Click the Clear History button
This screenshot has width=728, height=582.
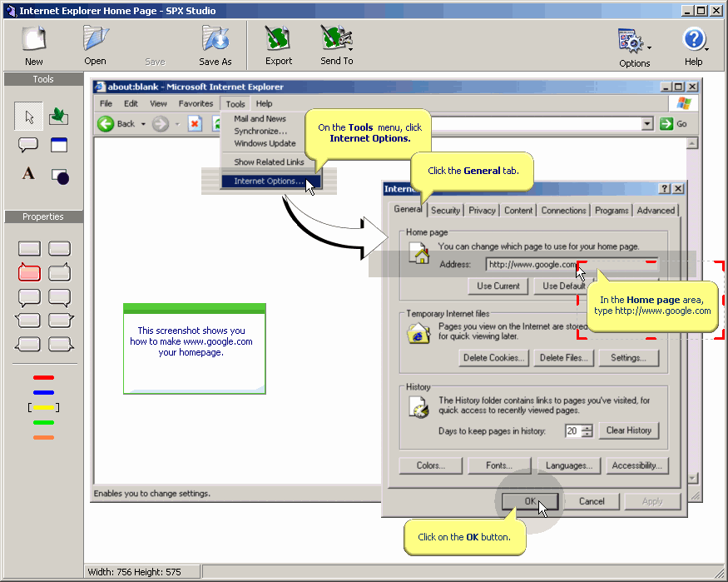[x=629, y=430]
